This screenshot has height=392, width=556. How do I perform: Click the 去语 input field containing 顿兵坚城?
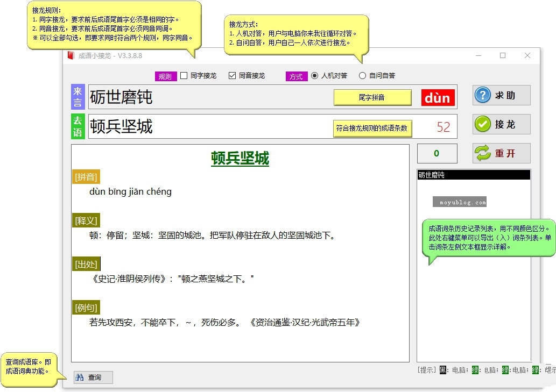[x=210, y=127]
